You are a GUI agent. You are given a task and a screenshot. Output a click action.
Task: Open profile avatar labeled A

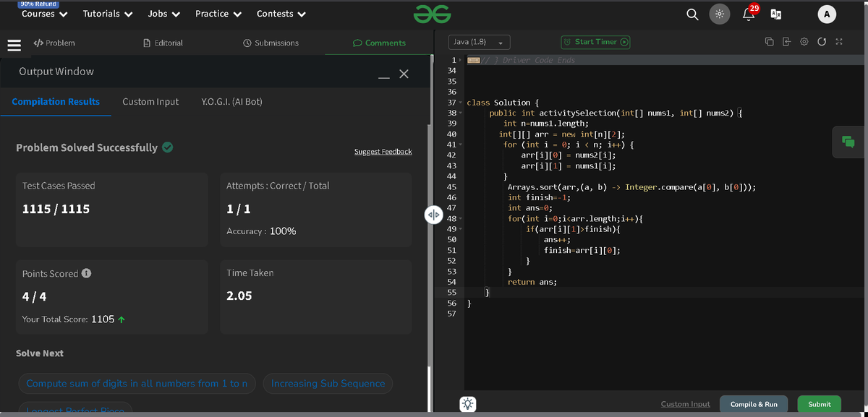(827, 14)
